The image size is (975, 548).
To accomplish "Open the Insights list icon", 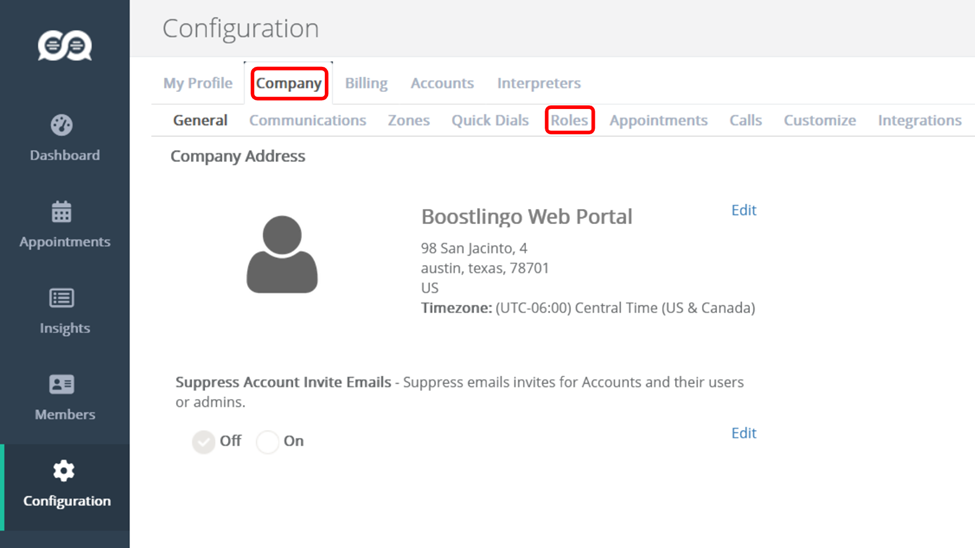I will 62,298.
